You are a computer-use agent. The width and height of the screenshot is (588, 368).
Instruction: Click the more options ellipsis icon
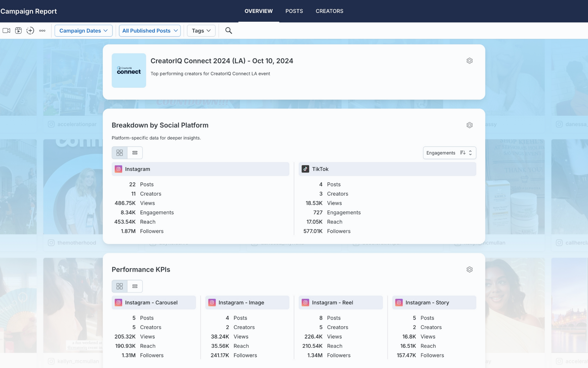pyautogui.click(x=42, y=31)
